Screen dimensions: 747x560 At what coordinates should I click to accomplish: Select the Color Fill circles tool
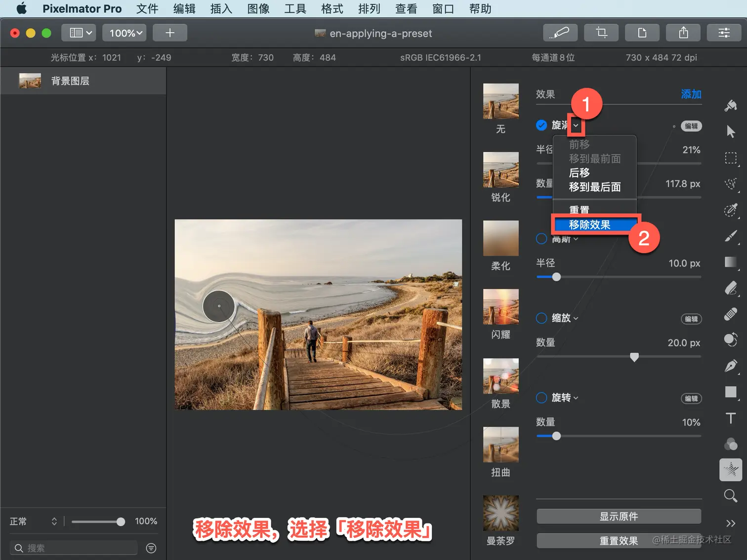731,444
